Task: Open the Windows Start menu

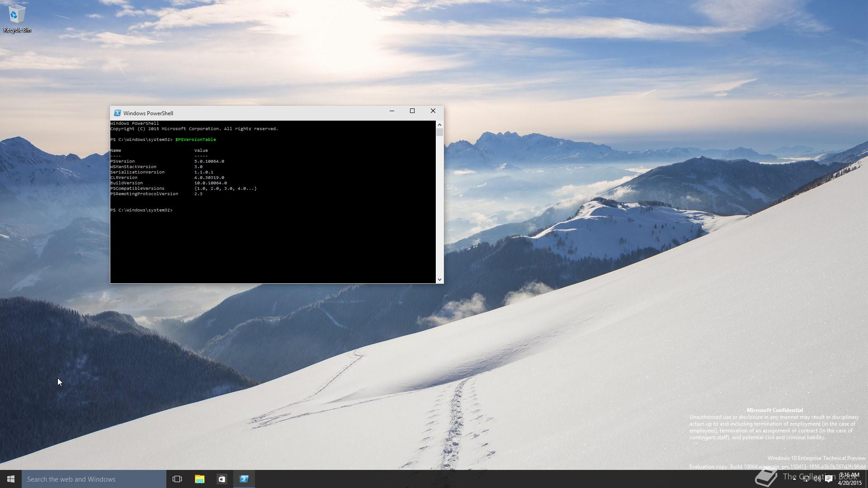Action: 11,479
